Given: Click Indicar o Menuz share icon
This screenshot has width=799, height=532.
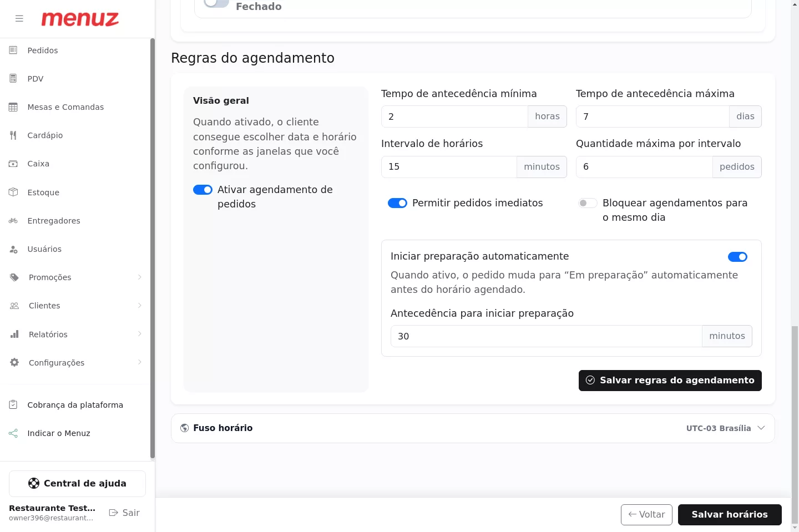Looking at the screenshot, I should click(x=13, y=433).
